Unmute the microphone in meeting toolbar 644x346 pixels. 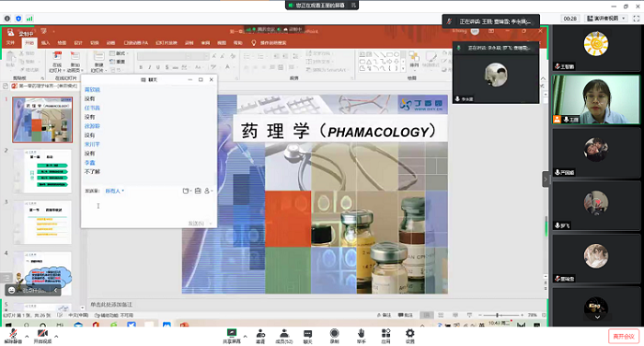tap(13, 336)
